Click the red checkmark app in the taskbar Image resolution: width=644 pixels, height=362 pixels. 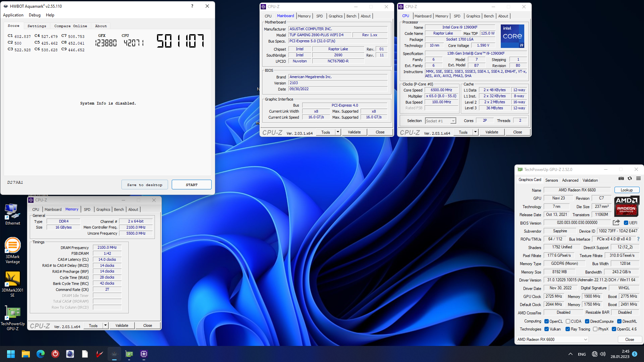pos(100,354)
